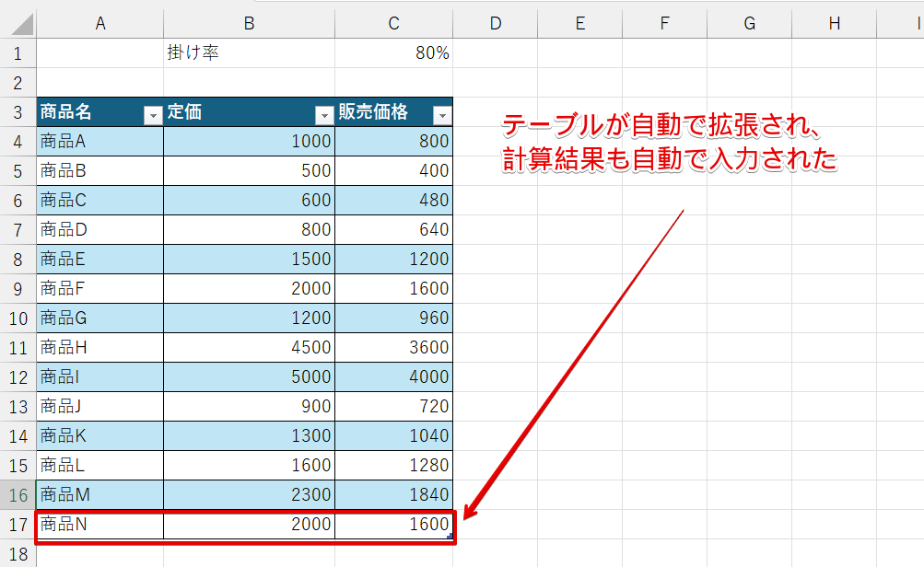Click the 960 sale price cell
924x567 pixels.
(x=393, y=318)
